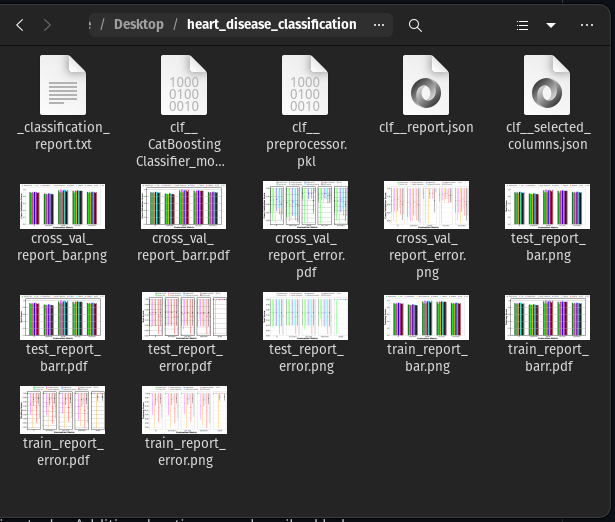The height and width of the screenshot is (522, 615).
Task: Click heart_disease_classification path segment
Action: tap(271, 25)
